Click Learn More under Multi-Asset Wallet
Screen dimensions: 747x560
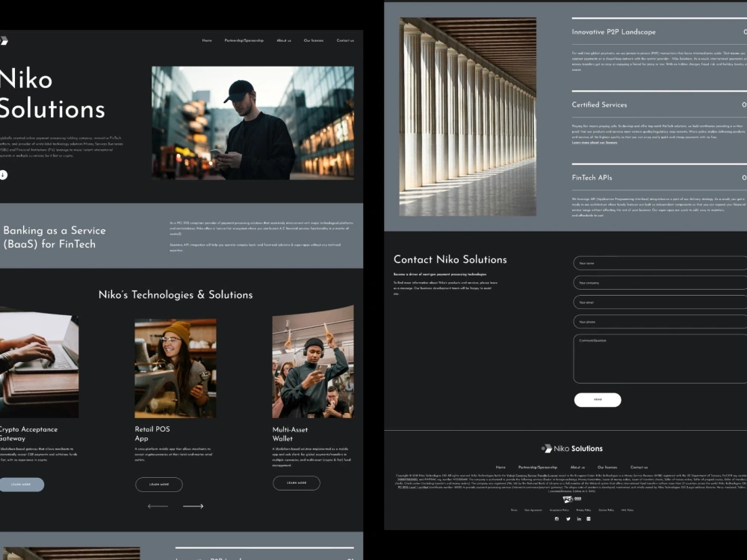click(x=297, y=483)
